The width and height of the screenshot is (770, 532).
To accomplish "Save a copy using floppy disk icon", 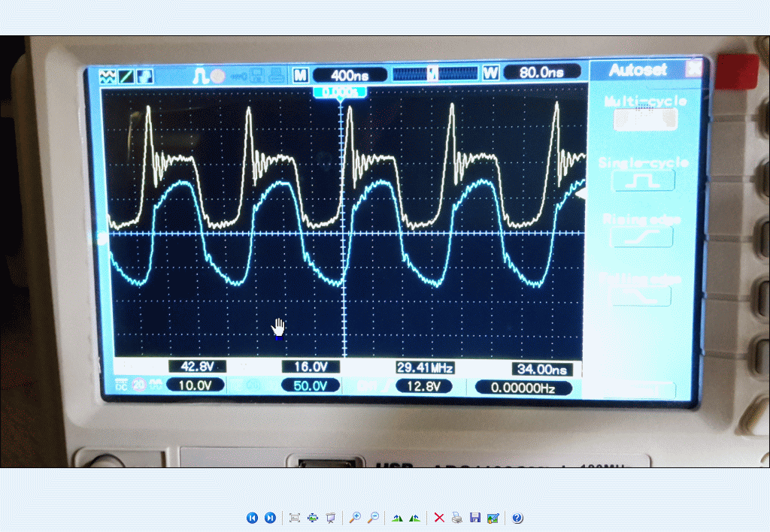I will coord(474,518).
